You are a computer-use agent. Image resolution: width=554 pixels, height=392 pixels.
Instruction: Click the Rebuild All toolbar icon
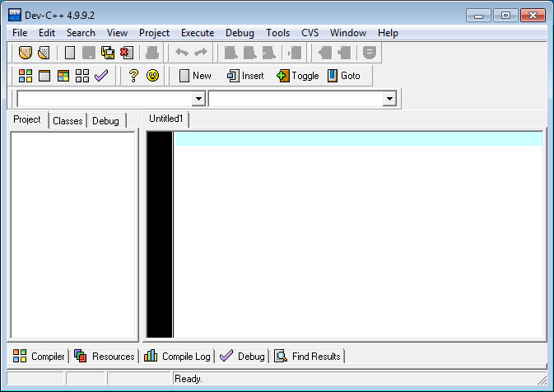82,76
